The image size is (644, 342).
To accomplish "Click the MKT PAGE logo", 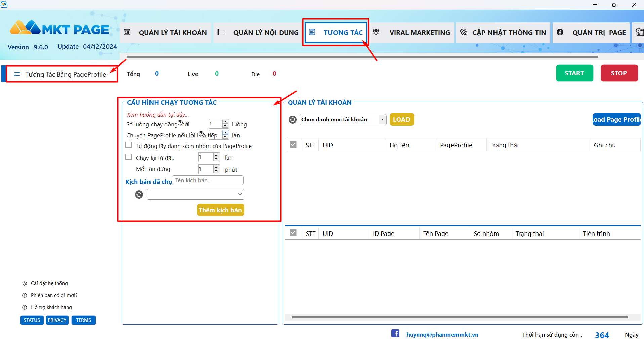I will point(59,29).
